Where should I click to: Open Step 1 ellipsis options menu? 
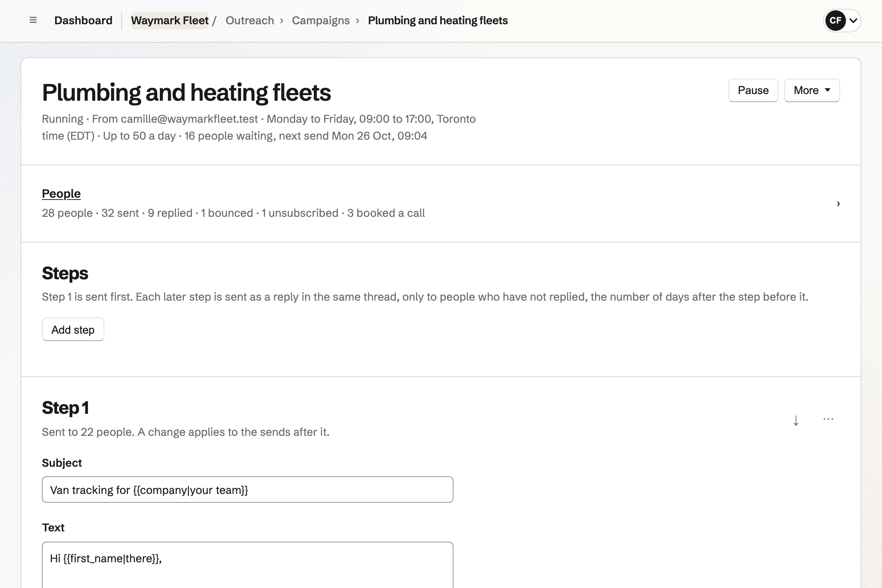coord(828,419)
